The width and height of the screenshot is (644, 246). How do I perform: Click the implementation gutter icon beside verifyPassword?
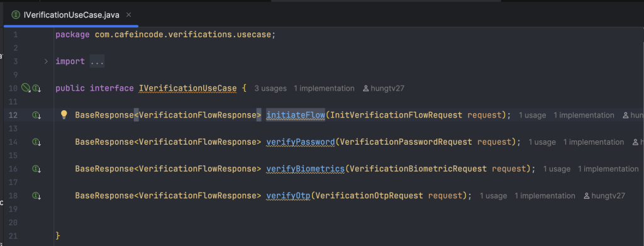(36, 142)
